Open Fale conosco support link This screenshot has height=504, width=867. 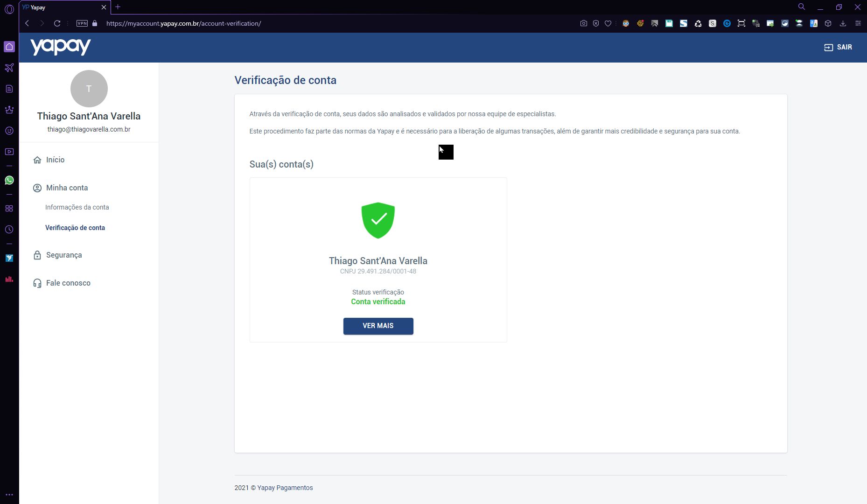tap(68, 283)
